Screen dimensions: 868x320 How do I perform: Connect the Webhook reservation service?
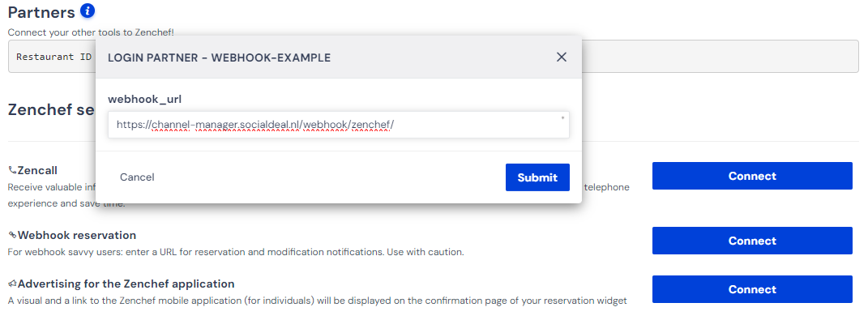(x=752, y=241)
